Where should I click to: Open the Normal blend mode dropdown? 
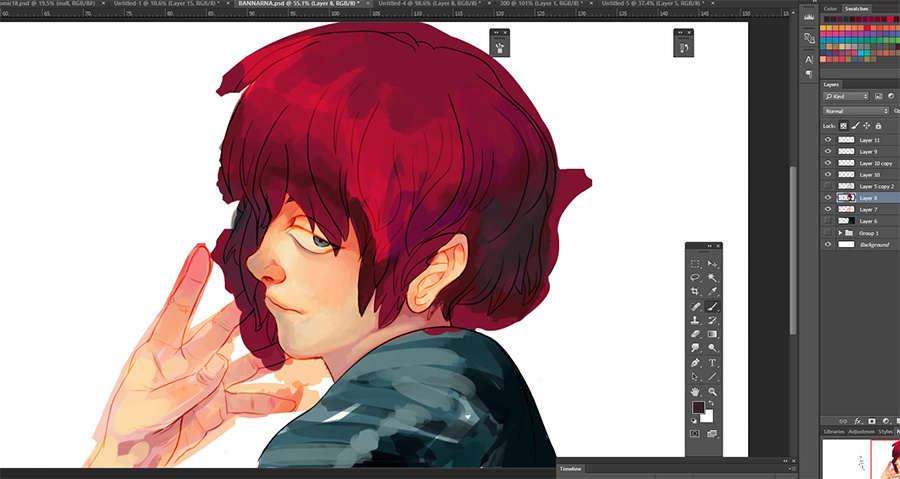(x=855, y=110)
